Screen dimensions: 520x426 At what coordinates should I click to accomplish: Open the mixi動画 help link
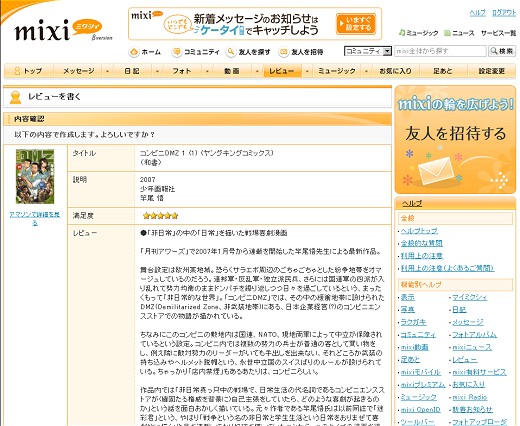pos(414,347)
